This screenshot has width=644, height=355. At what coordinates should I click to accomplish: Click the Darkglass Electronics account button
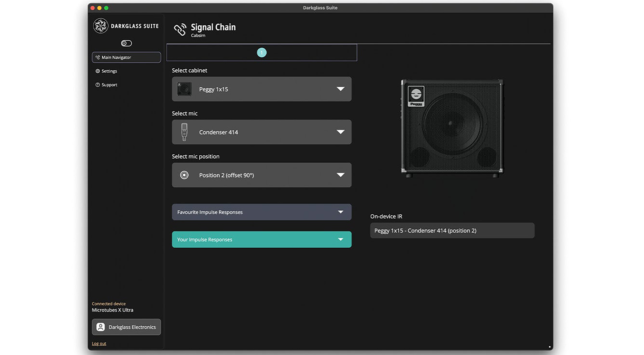pyautogui.click(x=126, y=327)
